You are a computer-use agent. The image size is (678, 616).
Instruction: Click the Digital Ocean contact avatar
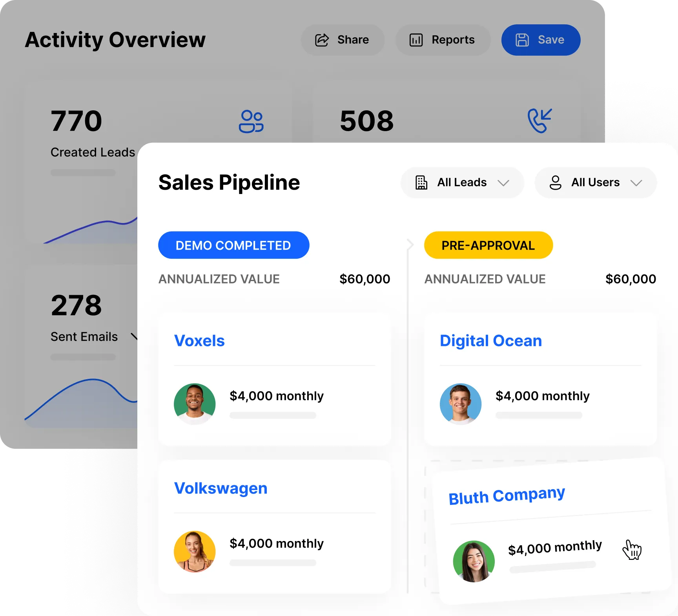(x=461, y=404)
